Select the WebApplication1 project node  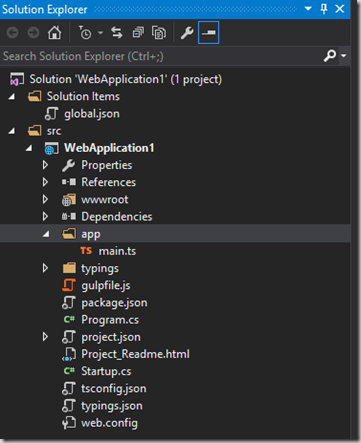pyautogui.click(x=109, y=148)
